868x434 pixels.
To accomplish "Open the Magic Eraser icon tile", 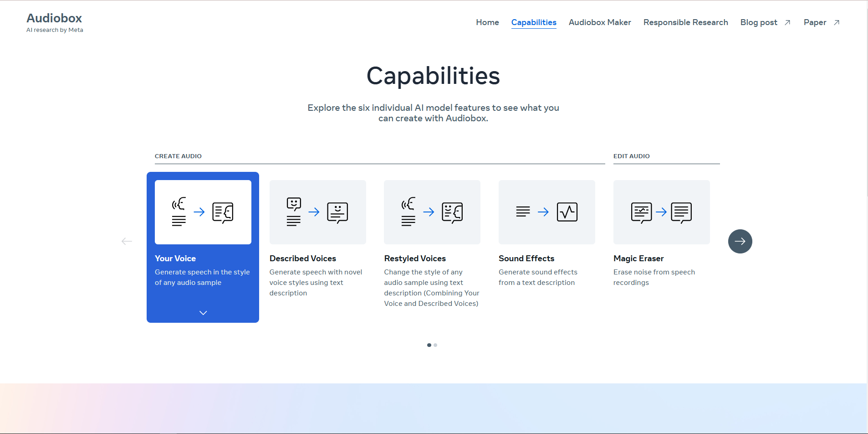I will tap(662, 212).
